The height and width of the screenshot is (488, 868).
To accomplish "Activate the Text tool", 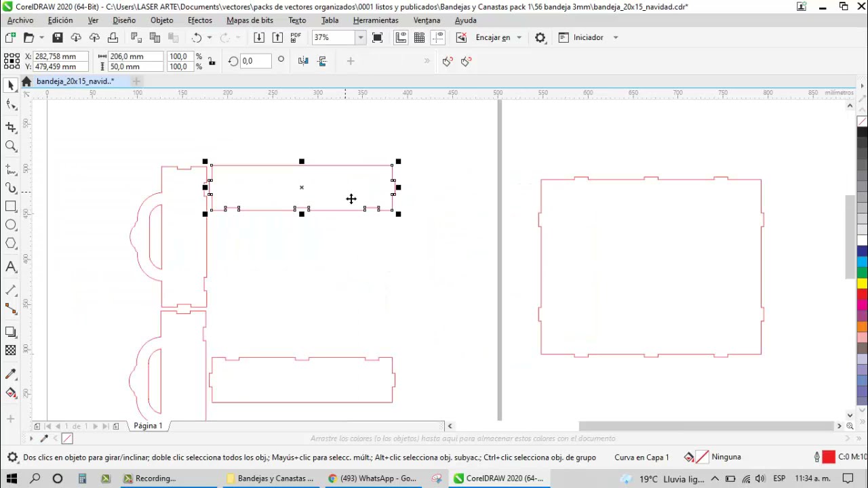I will coord(11,267).
